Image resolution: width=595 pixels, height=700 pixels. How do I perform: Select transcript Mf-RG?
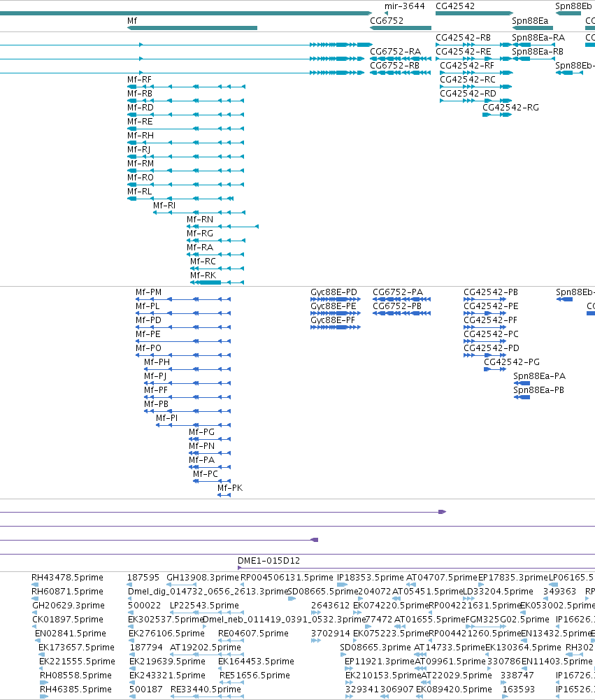[x=200, y=234]
